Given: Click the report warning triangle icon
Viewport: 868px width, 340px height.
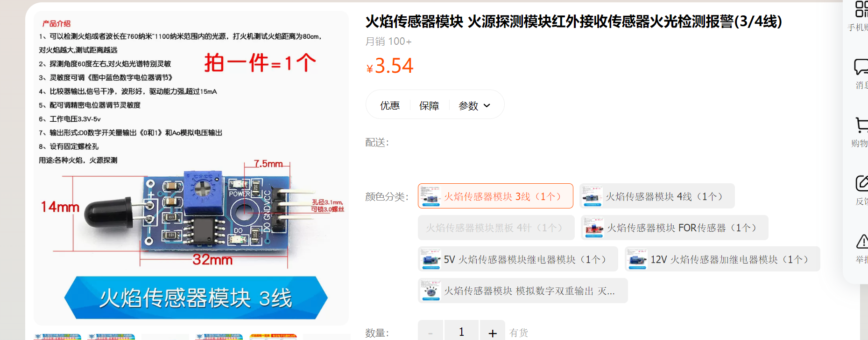Looking at the screenshot, I should pyautogui.click(x=861, y=242).
